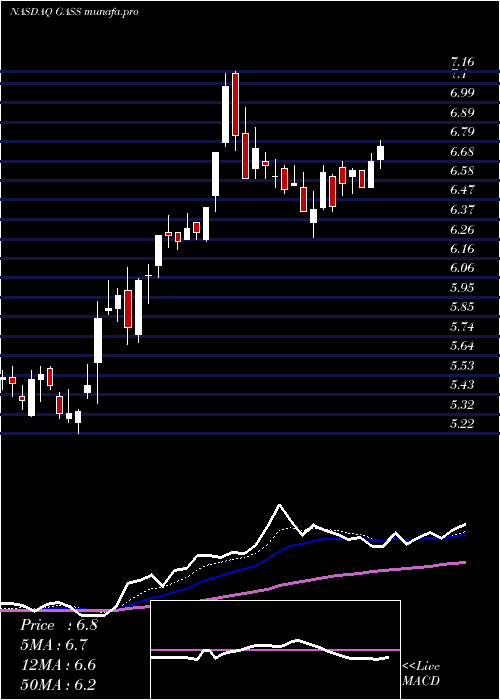The width and height of the screenshot is (500, 700).
Task: Click the 6.58 price axis label
Action: coord(462,171)
